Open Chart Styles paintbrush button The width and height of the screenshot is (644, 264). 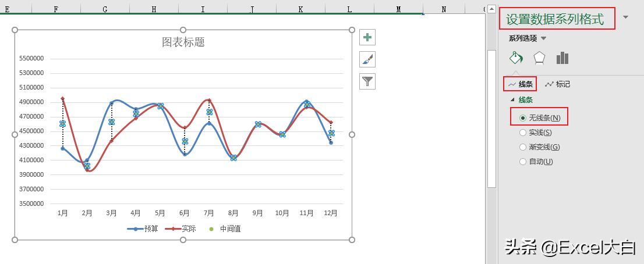(367, 59)
